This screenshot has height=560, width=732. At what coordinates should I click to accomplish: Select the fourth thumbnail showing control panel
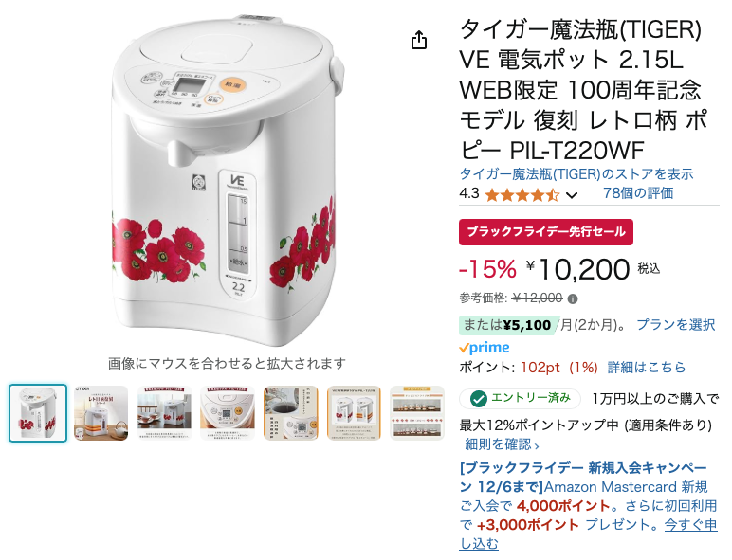pyautogui.click(x=228, y=413)
